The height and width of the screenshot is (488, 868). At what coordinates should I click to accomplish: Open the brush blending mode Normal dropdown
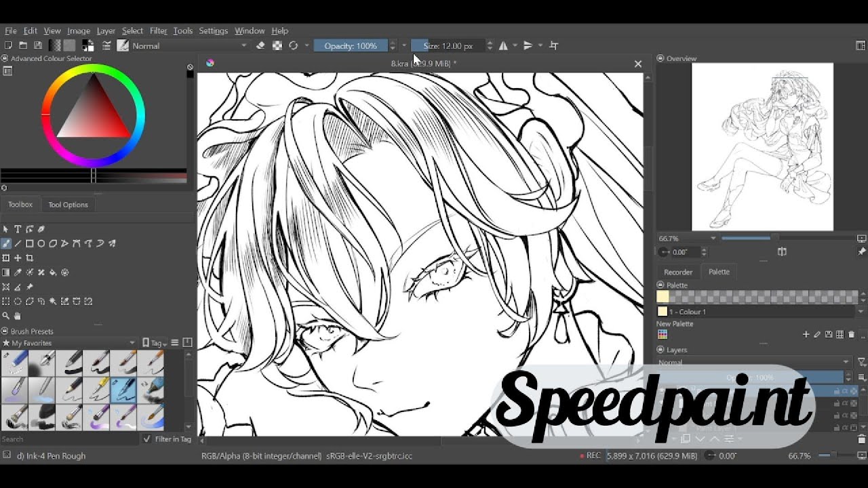pos(190,45)
